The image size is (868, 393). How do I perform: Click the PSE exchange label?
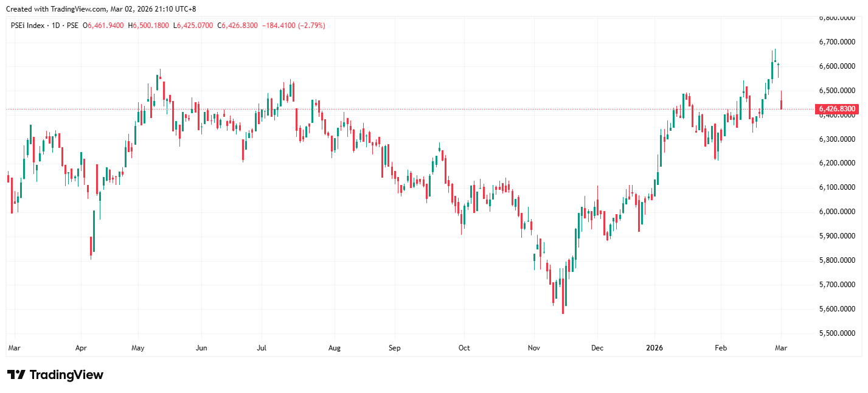pyautogui.click(x=72, y=26)
